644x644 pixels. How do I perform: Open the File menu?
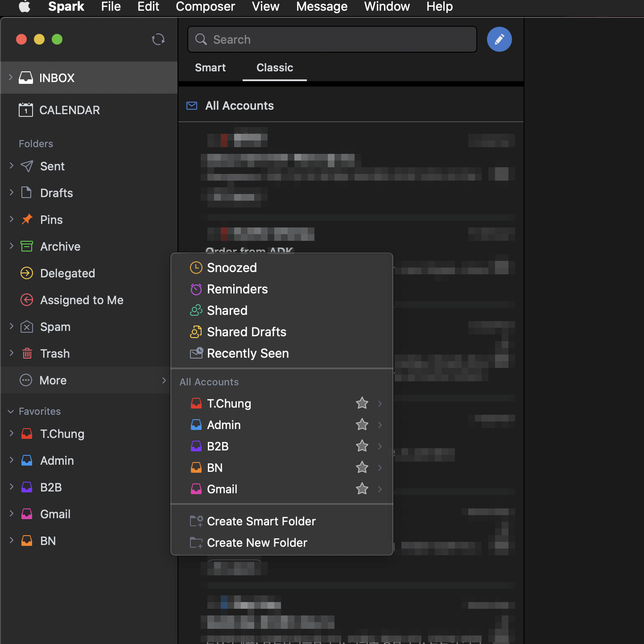pos(111,6)
